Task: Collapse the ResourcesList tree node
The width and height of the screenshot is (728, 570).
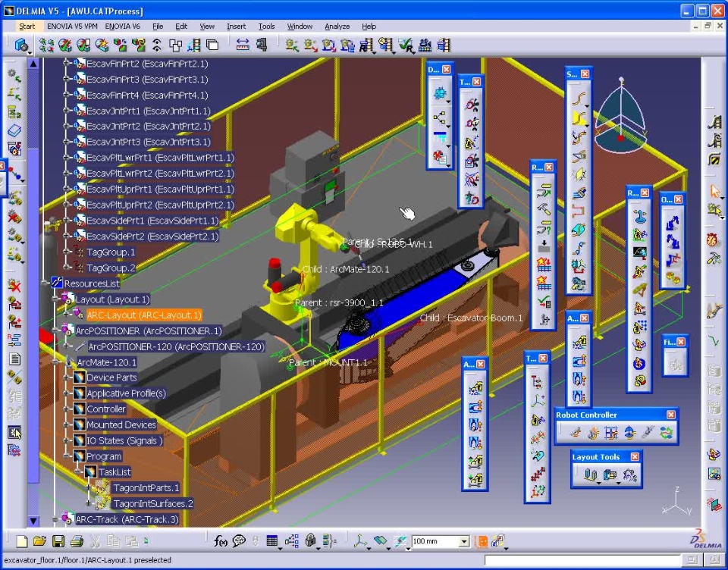Action: tap(45, 283)
